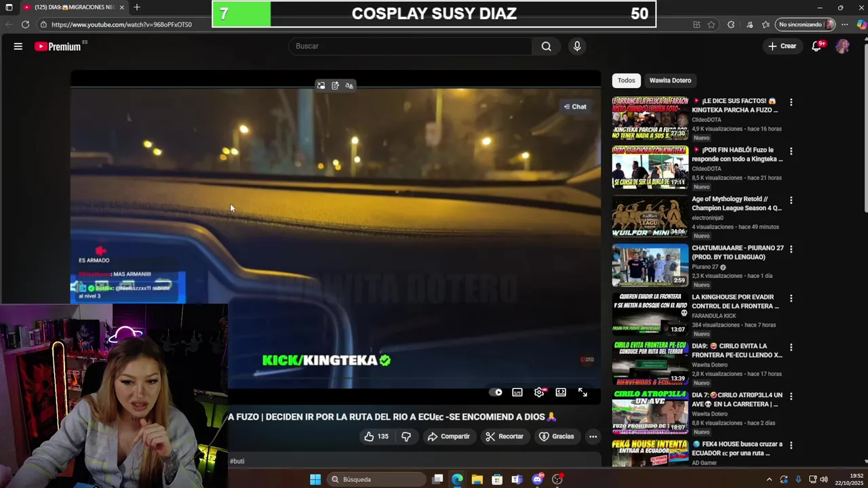The width and height of the screenshot is (868, 488).
Task: Open options for ¡LE DICE SUS FACTOS! video
Action: [791, 102]
